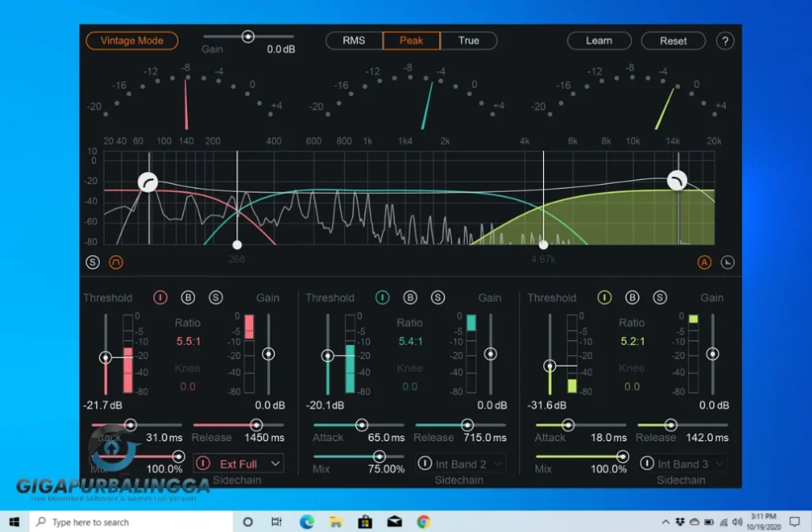The height and width of the screenshot is (532, 812).
Task: Toggle band 2 power button on
Action: pos(382,297)
